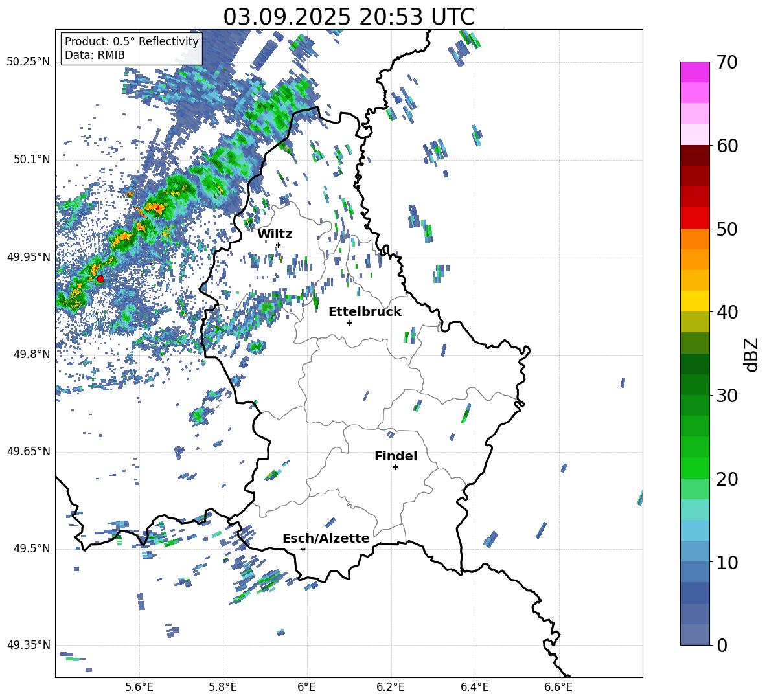Click the Findel station cross marker

click(x=395, y=468)
